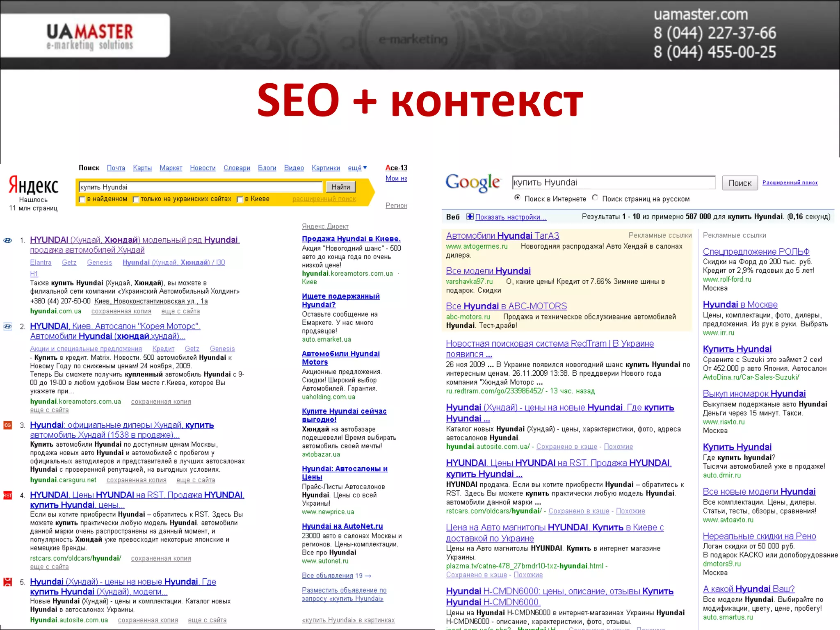Select 'Поиск страниц на русском' radio button
Viewport: 840px width, 630px height.
tap(595, 198)
